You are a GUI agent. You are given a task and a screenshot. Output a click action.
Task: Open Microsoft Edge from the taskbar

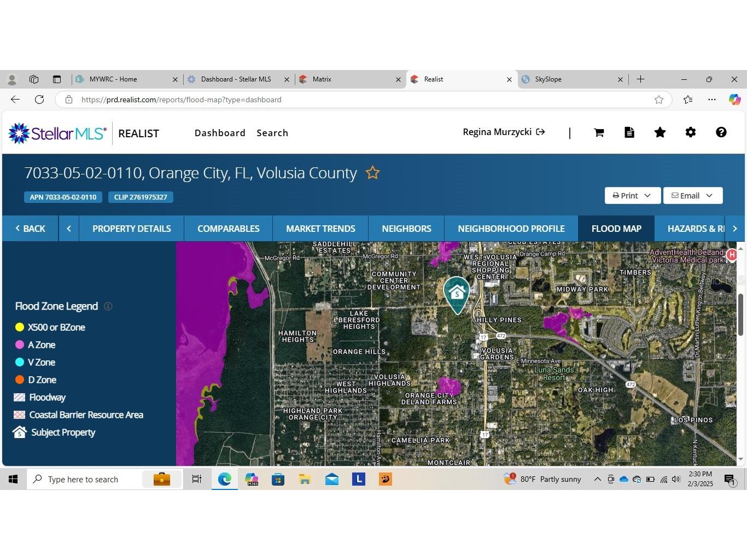click(224, 480)
